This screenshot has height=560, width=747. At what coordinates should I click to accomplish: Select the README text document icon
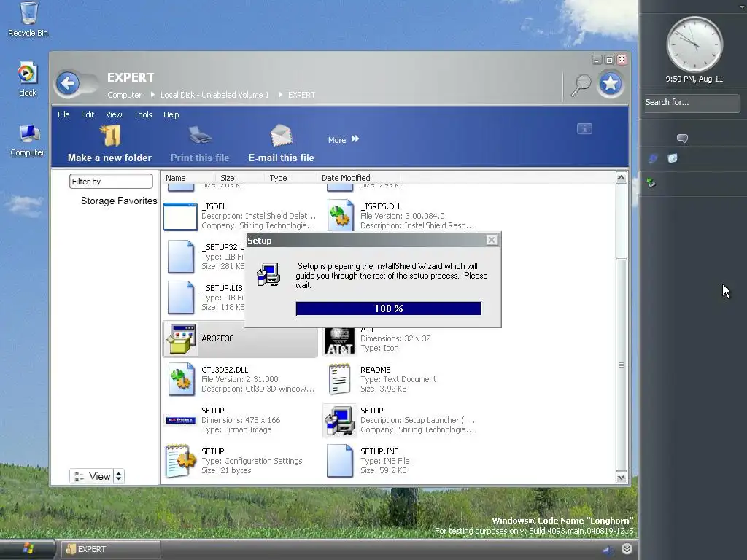(x=340, y=379)
